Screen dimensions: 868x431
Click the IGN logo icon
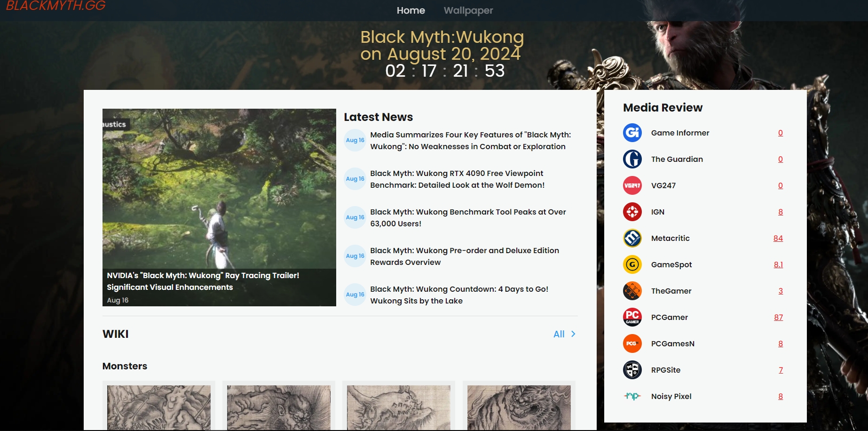(632, 212)
